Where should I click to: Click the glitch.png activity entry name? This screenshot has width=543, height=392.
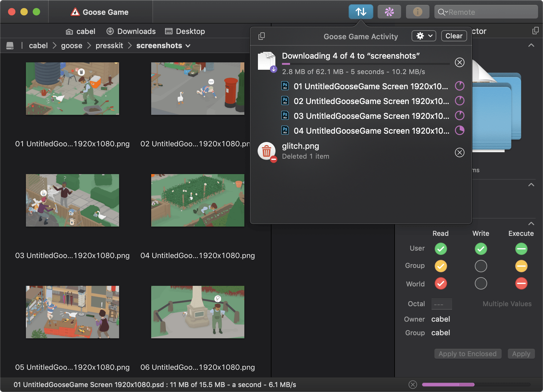click(x=301, y=146)
